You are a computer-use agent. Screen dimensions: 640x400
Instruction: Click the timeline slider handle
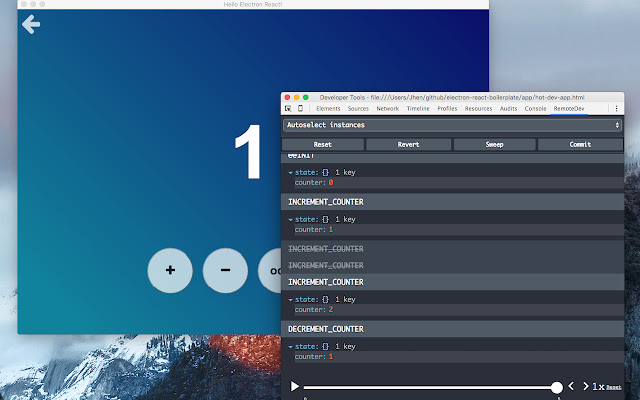coord(556,387)
